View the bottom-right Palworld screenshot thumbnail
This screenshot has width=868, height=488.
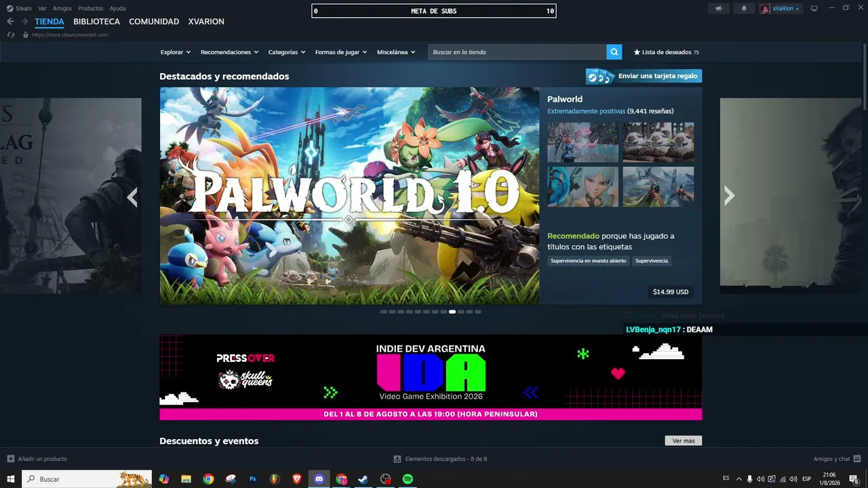click(x=658, y=186)
